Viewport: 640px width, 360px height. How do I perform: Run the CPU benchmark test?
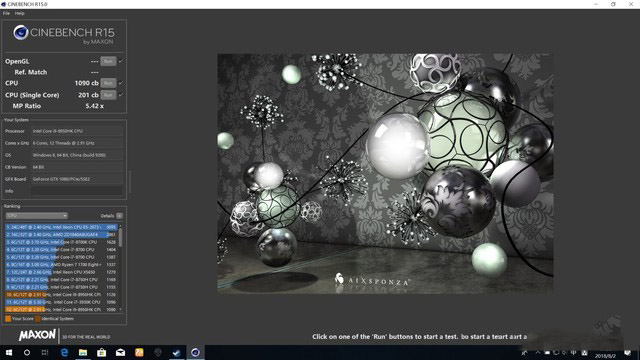(108, 83)
